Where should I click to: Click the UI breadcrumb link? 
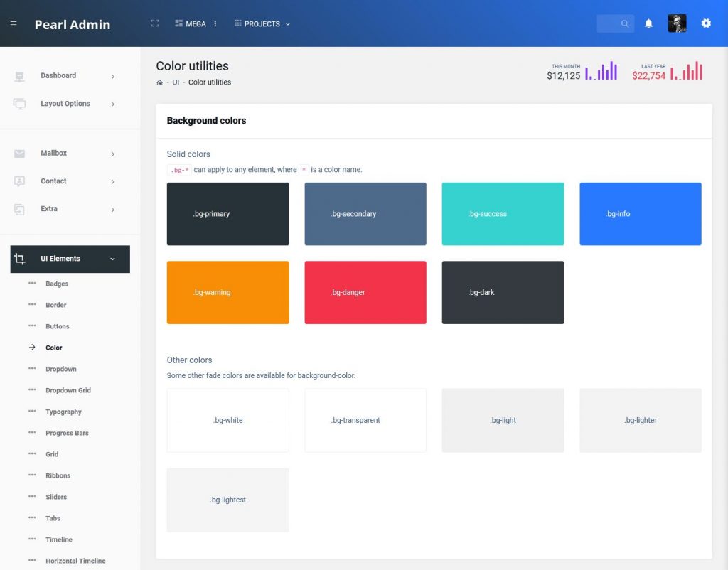pyautogui.click(x=176, y=82)
